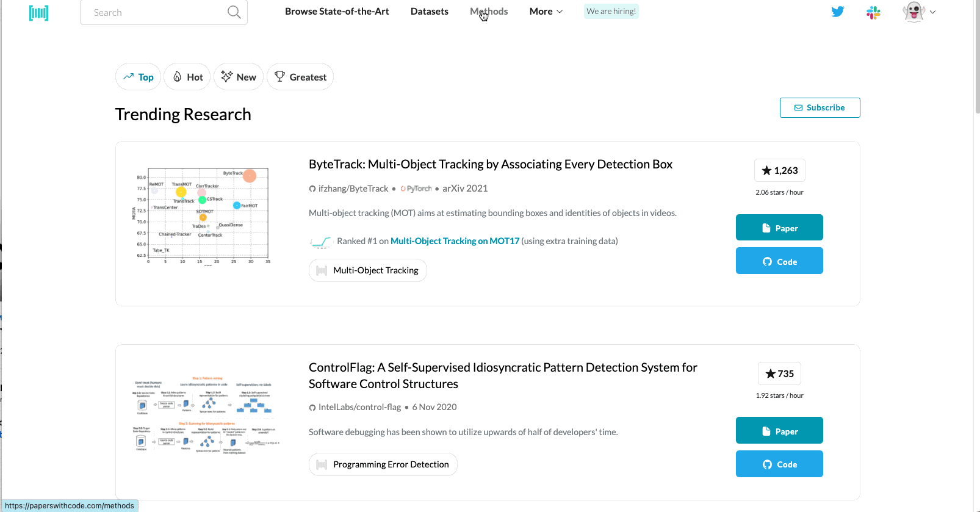Image resolution: width=980 pixels, height=512 pixels.
Task: Click the star count 1,263 badge
Action: 779,171
